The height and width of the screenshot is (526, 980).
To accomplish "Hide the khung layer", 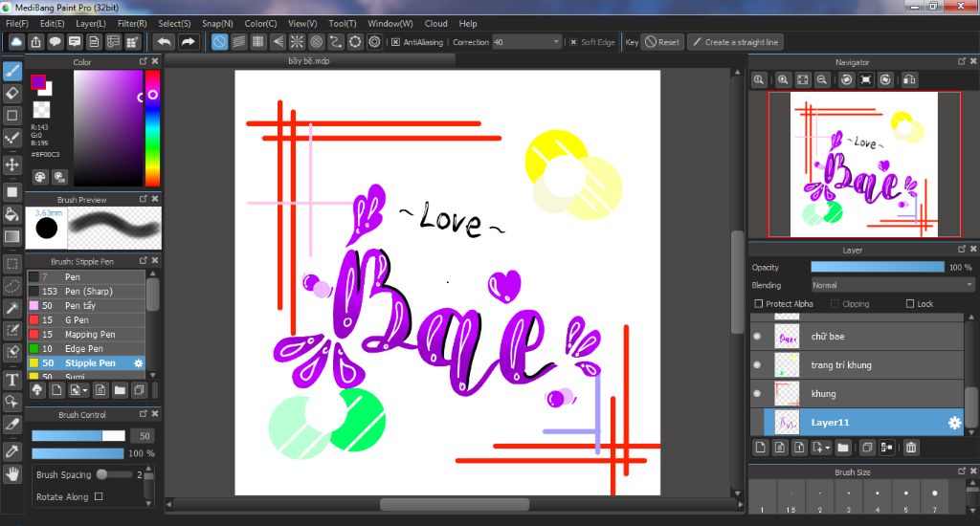I will coord(757,394).
